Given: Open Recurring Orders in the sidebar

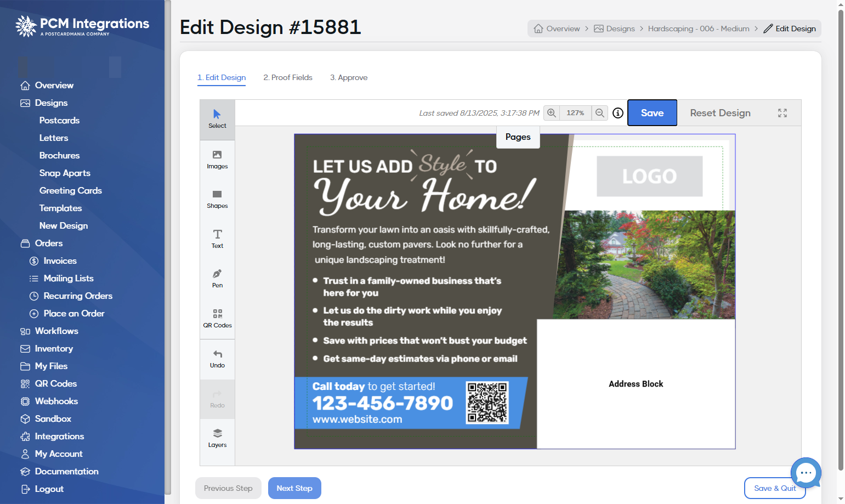Looking at the screenshot, I should [x=78, y=296].
